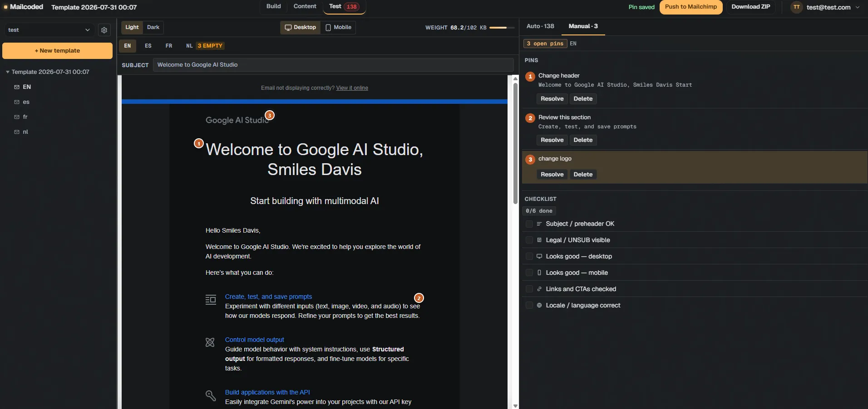This screenshot has height=409, width=868.
Task: Click envelope icon beside es file
Action: pos(17,102)
